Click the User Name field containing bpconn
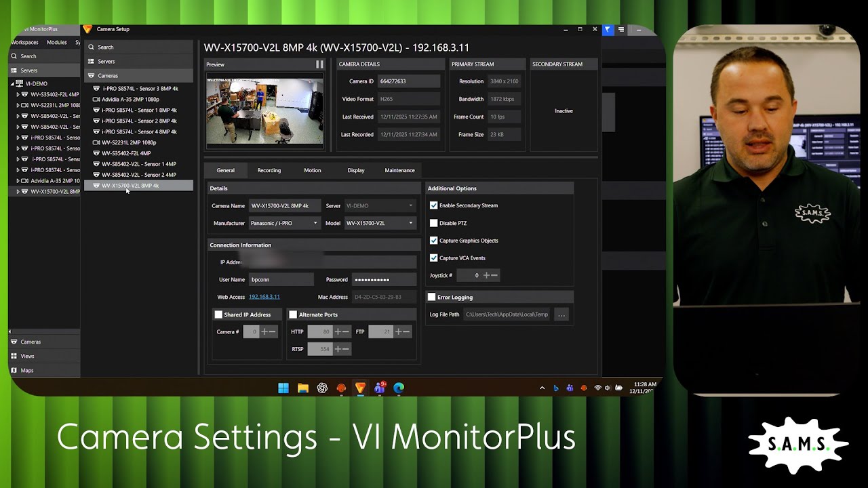 281,279
